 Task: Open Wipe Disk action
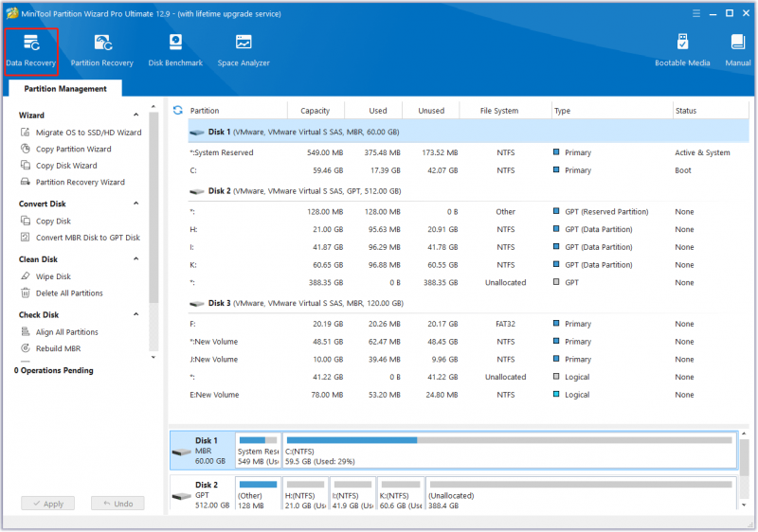pos(53,276)
